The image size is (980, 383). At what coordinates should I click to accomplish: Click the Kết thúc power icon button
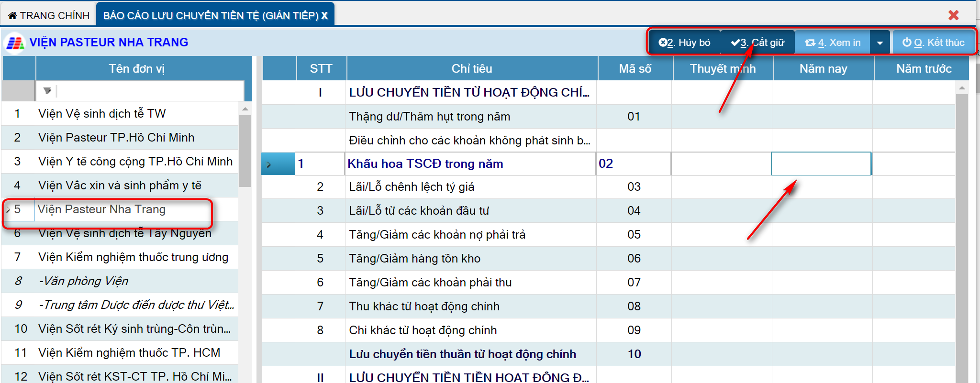click(933, 43)
